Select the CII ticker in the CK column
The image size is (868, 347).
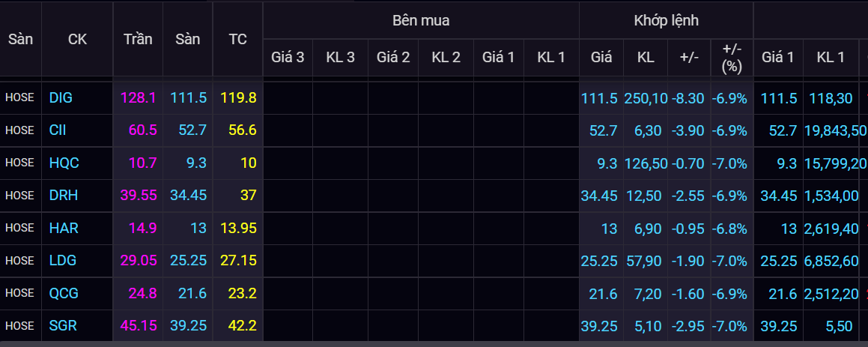coord(58,130)
